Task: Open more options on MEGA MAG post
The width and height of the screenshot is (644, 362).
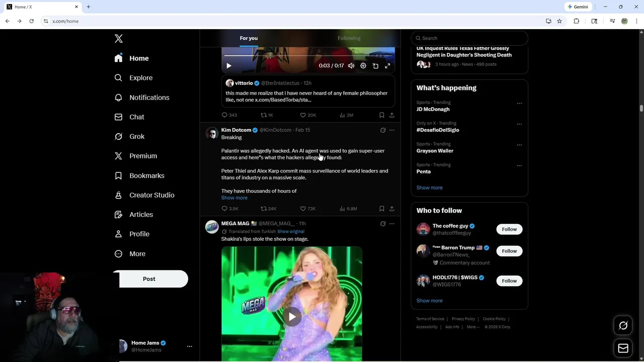Action: (x=392, y=224)
